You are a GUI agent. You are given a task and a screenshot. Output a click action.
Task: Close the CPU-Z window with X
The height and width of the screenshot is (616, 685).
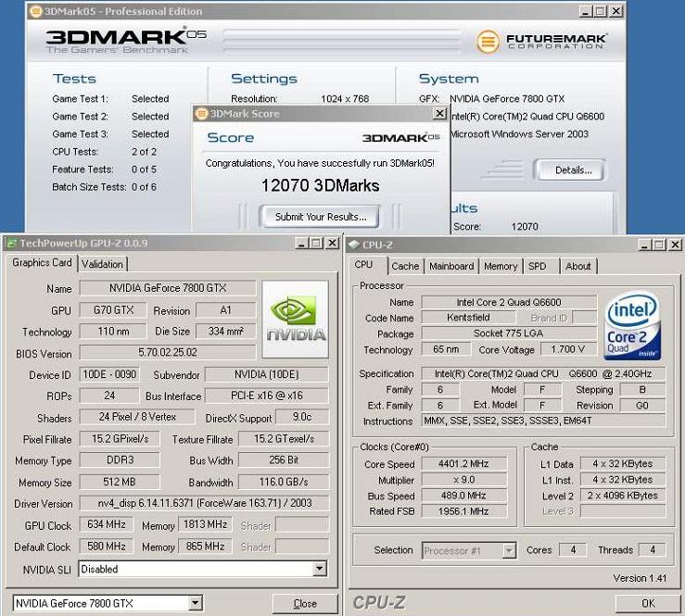(675, 245)
